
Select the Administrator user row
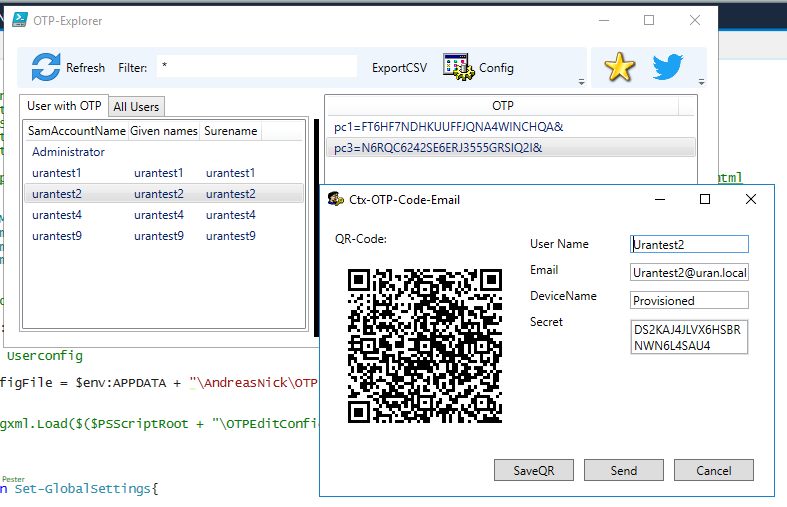164,152
